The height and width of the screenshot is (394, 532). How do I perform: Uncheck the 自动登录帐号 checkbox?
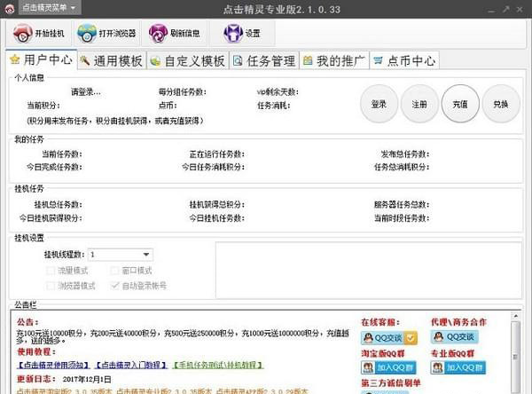coord(115,286)
